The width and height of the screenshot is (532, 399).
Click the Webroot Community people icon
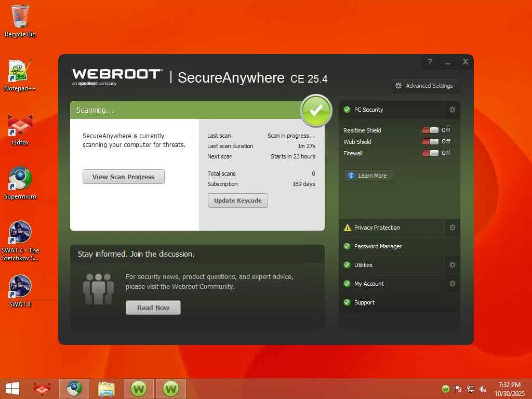pyautogui.click(x=98, y=289)
